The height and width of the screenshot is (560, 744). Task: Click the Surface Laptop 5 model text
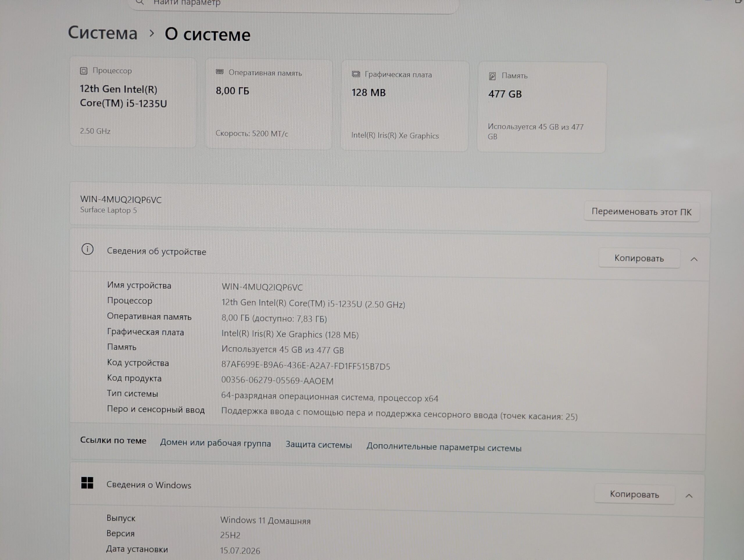pos(108,210)
